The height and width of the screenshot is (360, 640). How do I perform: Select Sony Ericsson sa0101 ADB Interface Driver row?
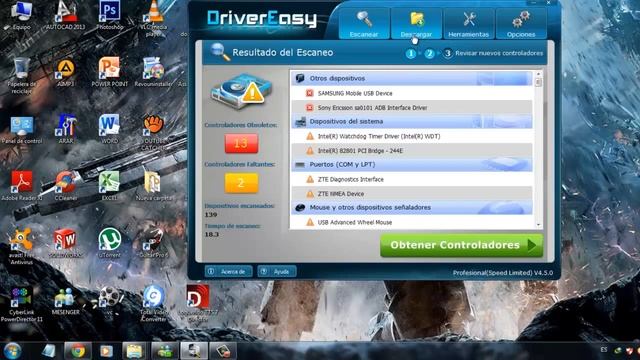pos(412,108)
